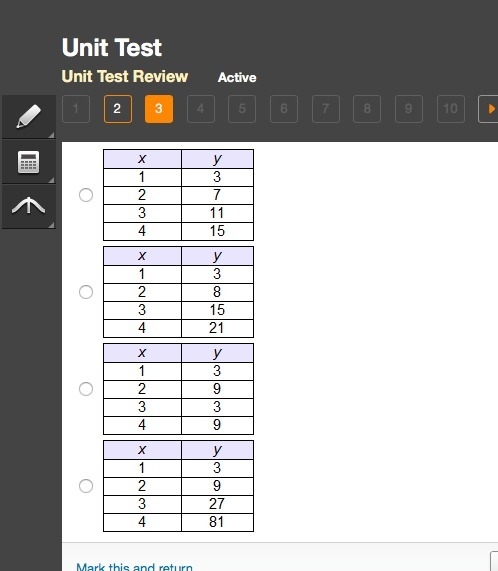The image size is (498, 571).
Task: Switch to question 10
Action: (x=451, y=109)
